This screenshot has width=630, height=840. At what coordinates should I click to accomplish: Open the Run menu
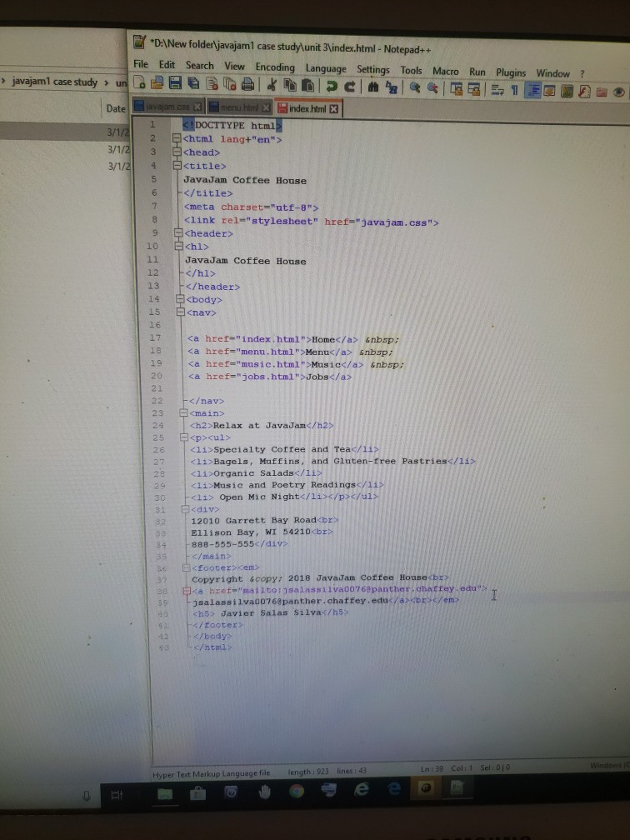pyautogui.click(x=477, y=72)
